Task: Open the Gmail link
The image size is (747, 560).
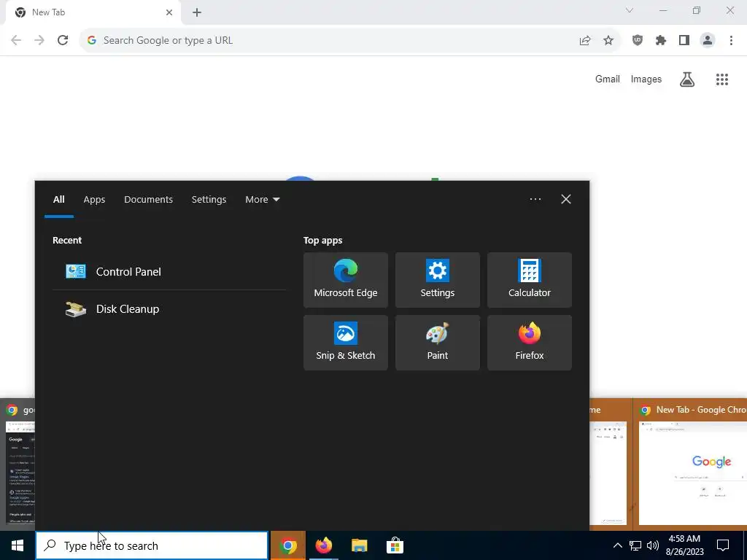Action: (x=608, y=79)
